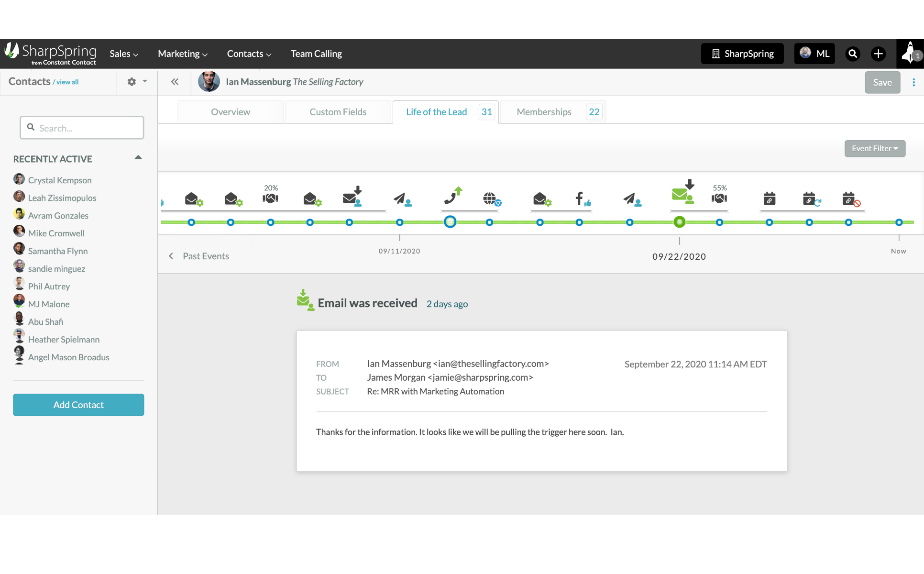Open the rocket notifications icon

[x=909, y=54]
